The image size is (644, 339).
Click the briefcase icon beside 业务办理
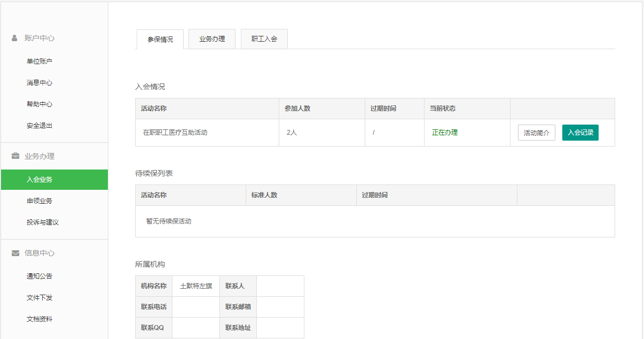tap(15, 156)
